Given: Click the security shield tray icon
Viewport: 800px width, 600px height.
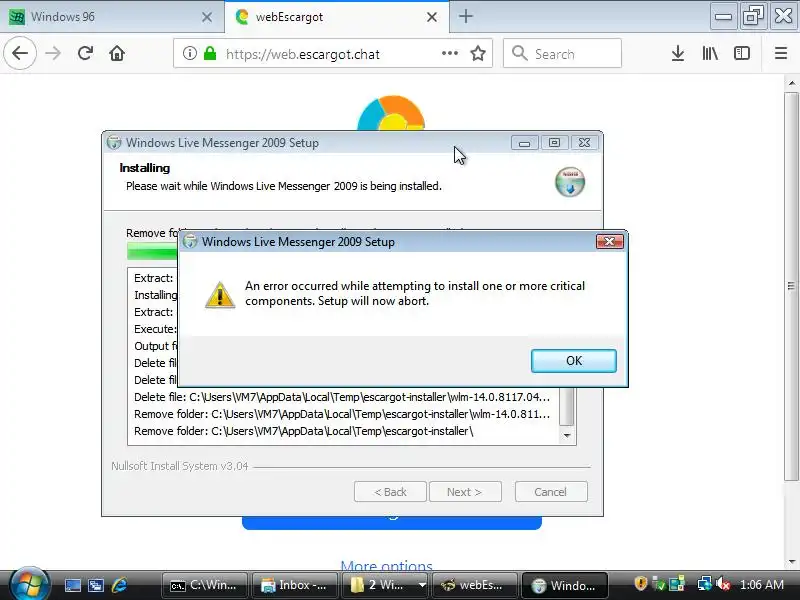Looking at the screenshot, I should (641, 584).
